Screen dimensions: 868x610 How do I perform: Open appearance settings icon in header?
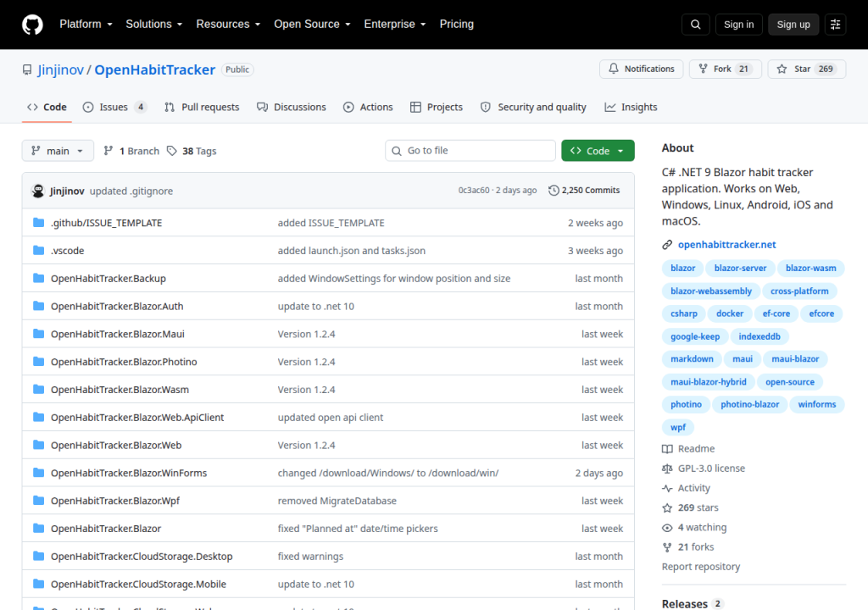coord(835,25)
